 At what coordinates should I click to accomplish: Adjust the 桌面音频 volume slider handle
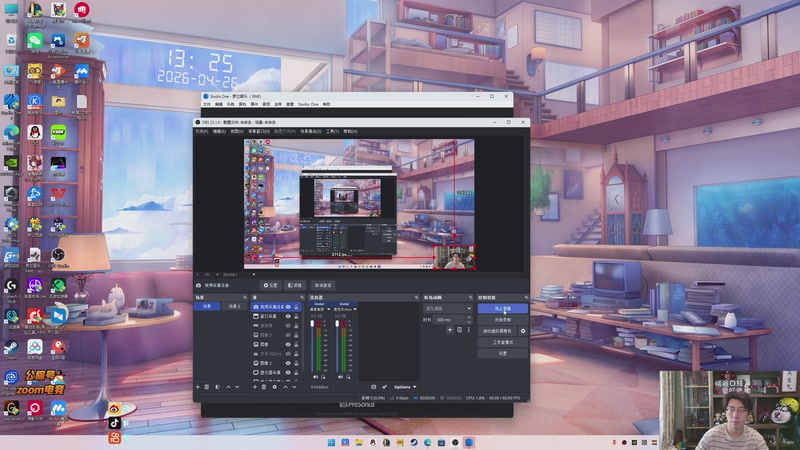point(312,324)
